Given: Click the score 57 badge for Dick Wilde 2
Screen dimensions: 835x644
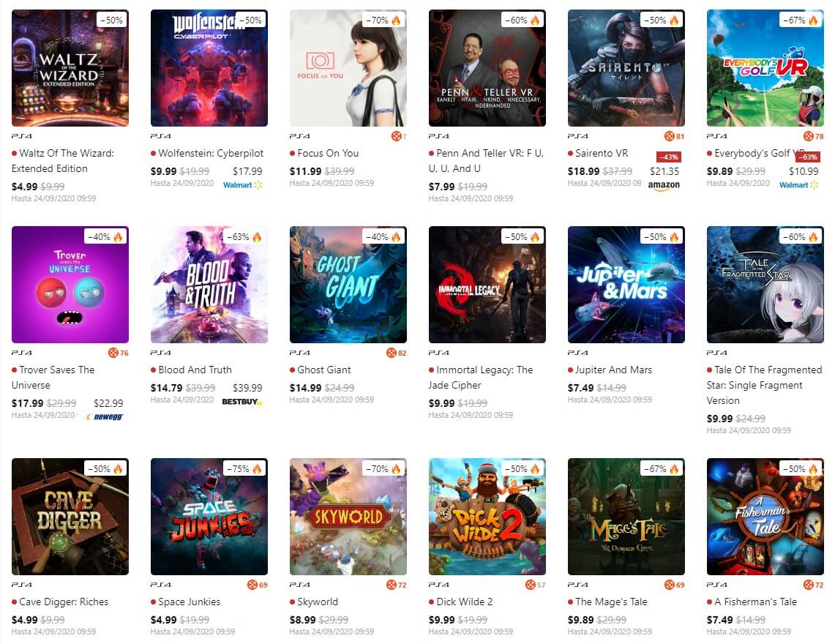Looking at the screenshot, I should (535, 585).
